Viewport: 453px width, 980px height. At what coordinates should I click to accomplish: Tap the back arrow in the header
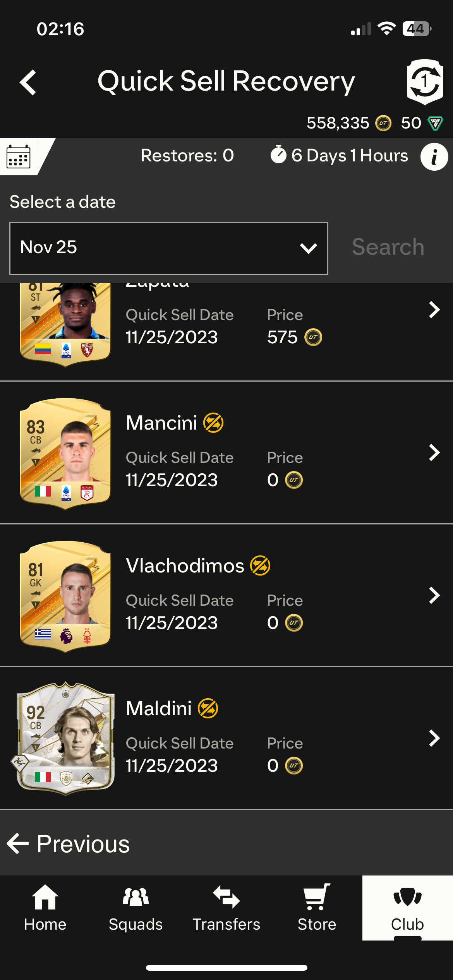click(x=28, y=82)
